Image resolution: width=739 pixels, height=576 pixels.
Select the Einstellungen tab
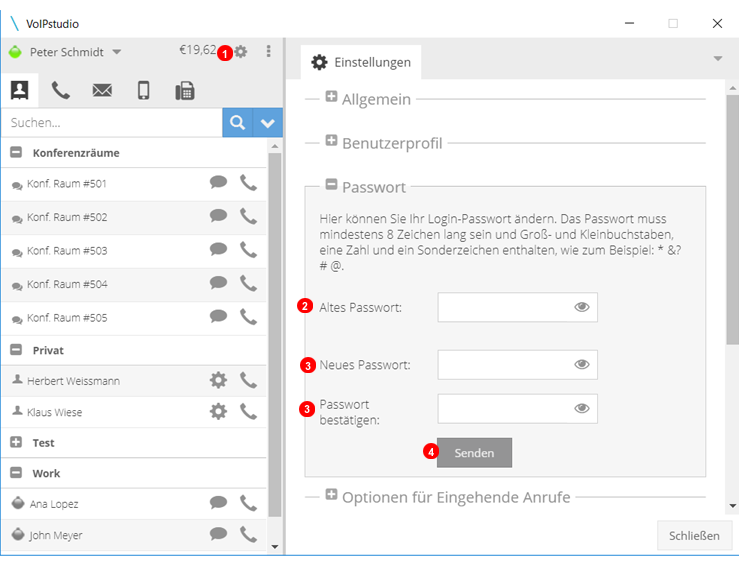[361, 62]
